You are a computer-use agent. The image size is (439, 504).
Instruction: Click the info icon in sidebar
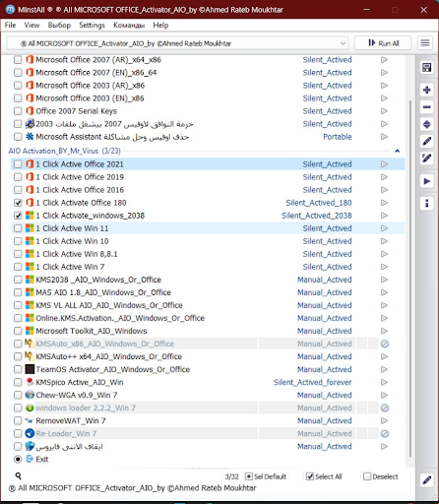pos(426,204)
